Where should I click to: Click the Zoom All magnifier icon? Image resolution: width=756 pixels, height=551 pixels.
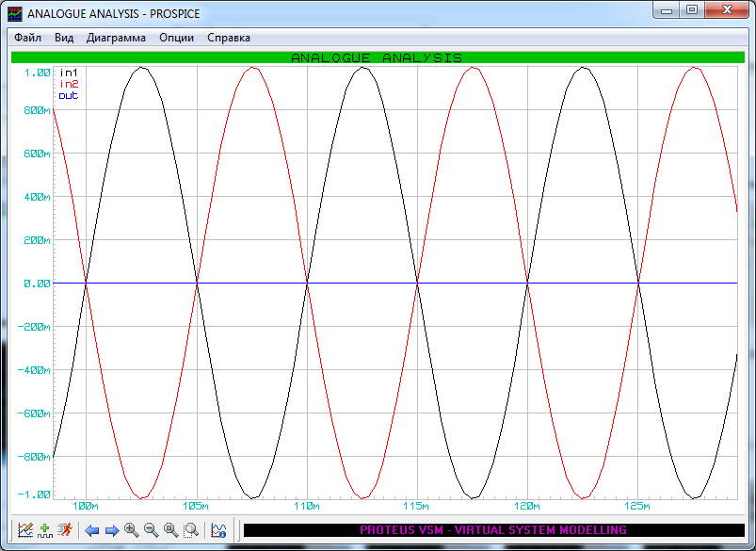(170, 530)
